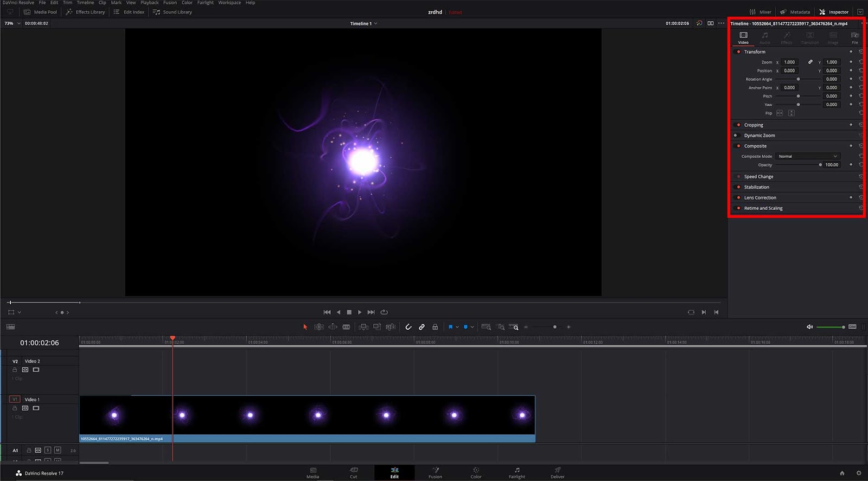Add a blue flag to clip
868x481 pixels.
(450, 327)
